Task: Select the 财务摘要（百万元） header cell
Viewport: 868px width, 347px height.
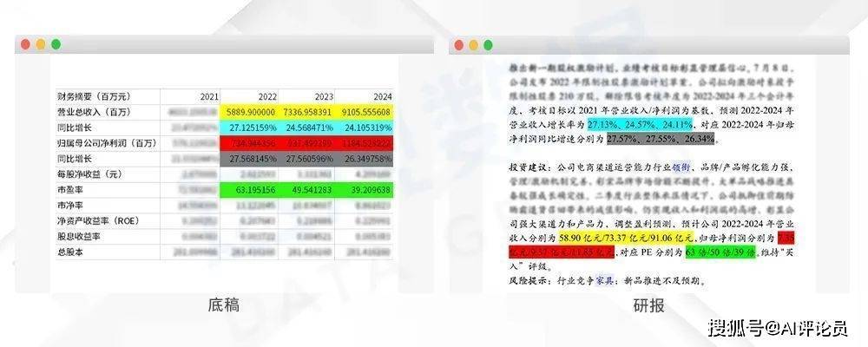Action: 108,97
